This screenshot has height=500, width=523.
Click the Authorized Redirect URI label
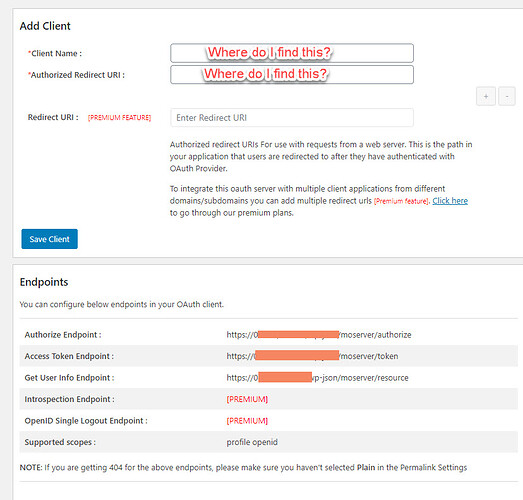point(76,75)
